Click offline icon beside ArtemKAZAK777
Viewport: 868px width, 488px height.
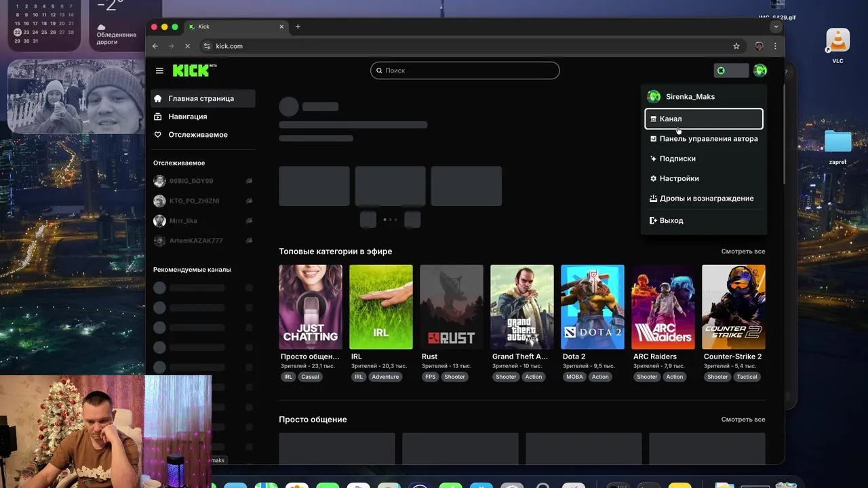pyautogui.click(x=249, y=241)
